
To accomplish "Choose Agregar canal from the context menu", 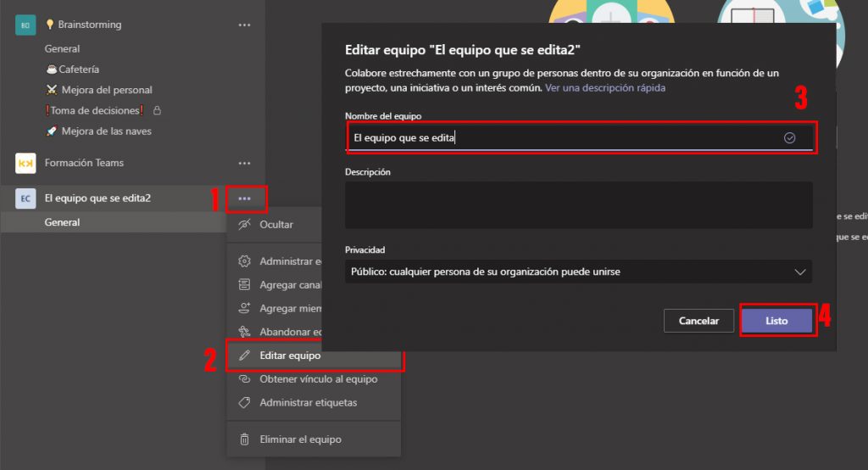I will [x=290, y=285].
